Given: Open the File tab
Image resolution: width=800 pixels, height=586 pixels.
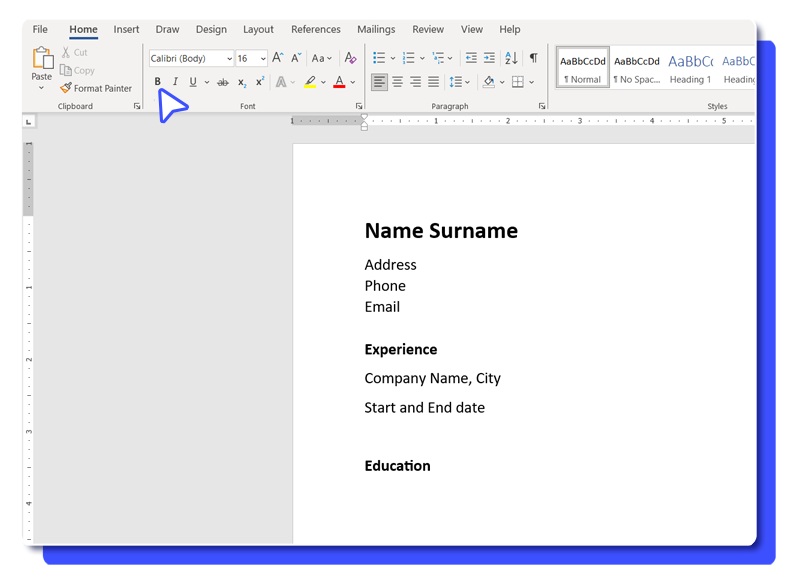Looking at the screenshot, I should click(40, 29).
